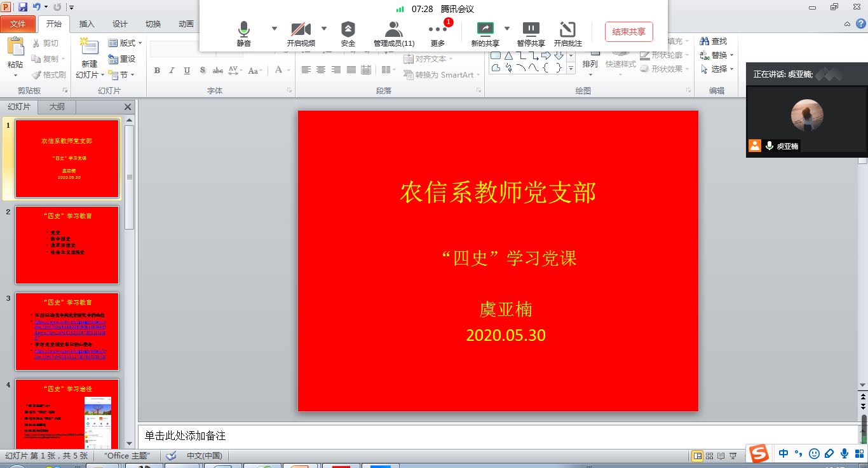
Task: Mute the microphone in Tencent Meeting
Action: click(243, 33)
